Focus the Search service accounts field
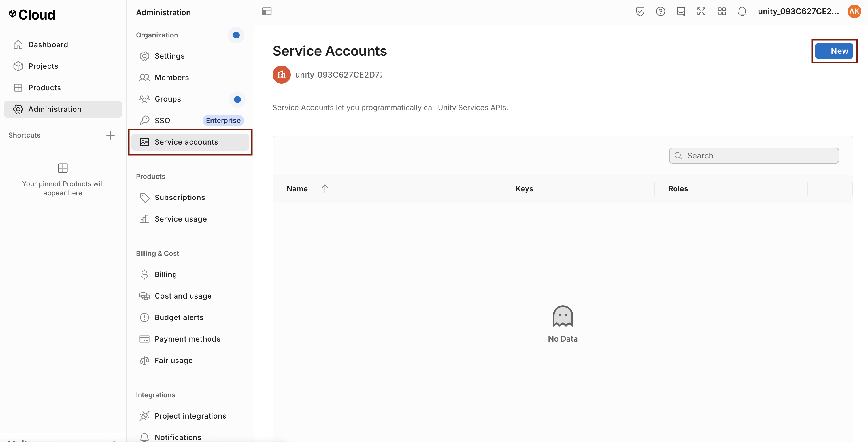The image size is (868, 442). pos(754,156)
